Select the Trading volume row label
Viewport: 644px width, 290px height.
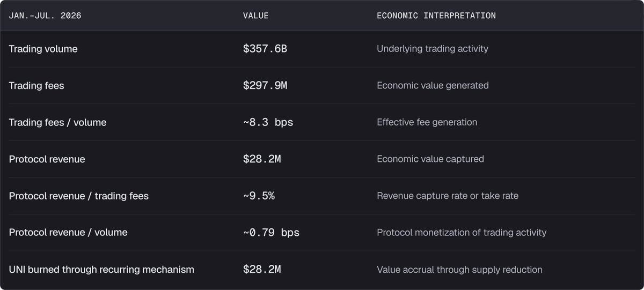point(43,49)
